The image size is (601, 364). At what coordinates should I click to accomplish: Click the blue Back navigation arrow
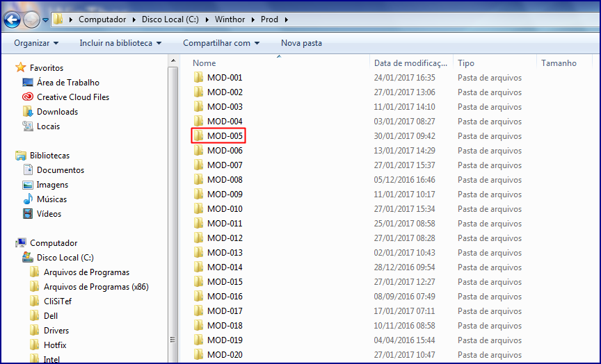13,20
